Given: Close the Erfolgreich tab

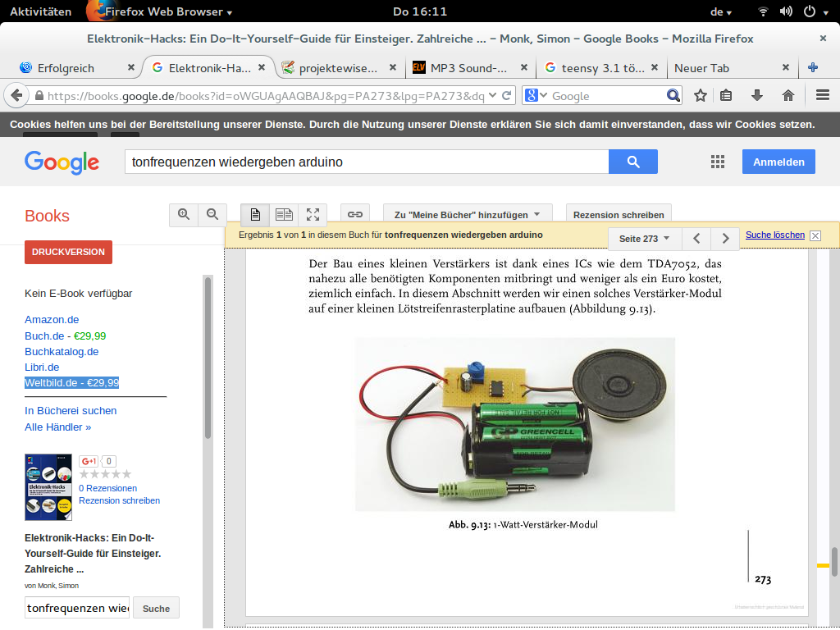Looking at the screenshot, I should (130, 67).
